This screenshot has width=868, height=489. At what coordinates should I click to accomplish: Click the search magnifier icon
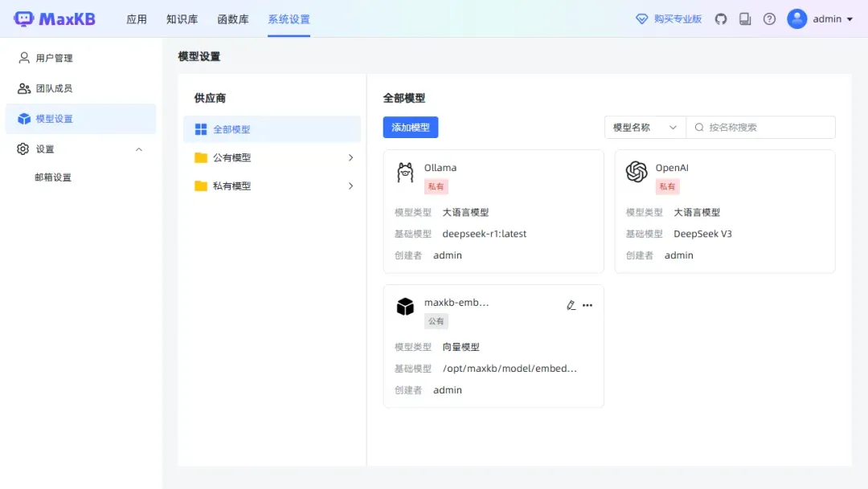click(699, 127)
